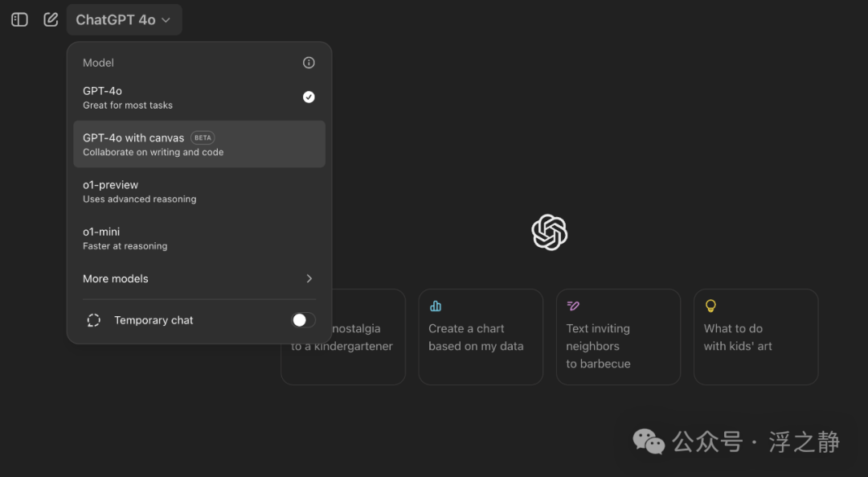The width and height of the screenshot is (868, 477).
Task: Click the Model heading text
Action: [x=99, y=64]
